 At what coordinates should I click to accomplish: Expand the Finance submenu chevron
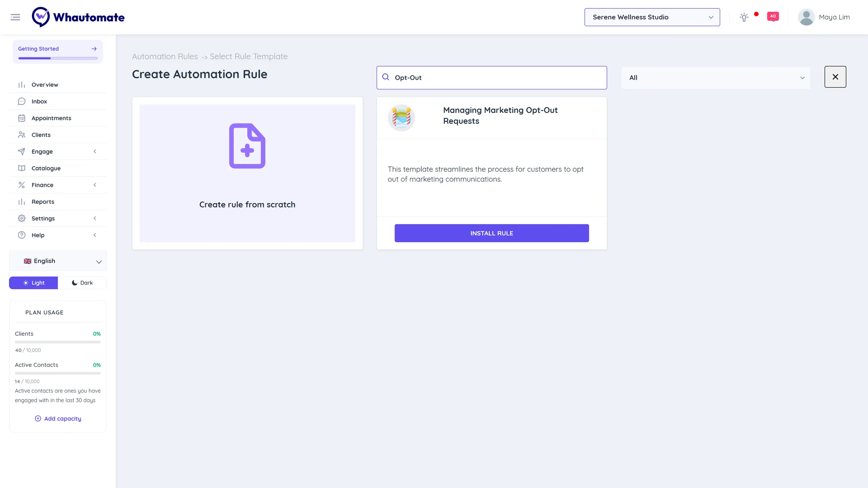(95, 185)
